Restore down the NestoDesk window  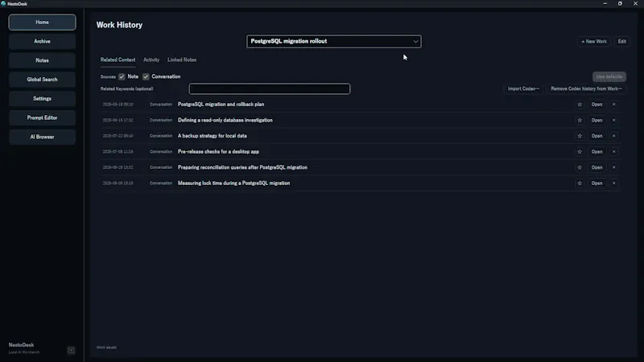click(x=620, y=3)
